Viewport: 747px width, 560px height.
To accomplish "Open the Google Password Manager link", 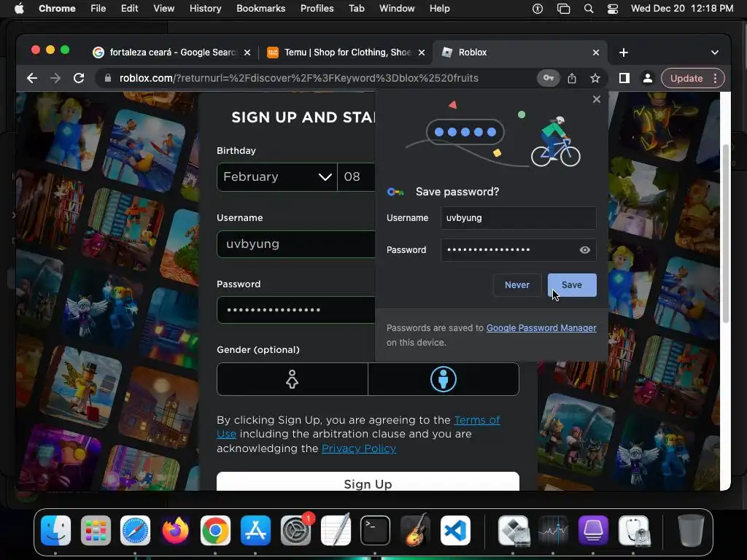I will [x=541, y=328].
